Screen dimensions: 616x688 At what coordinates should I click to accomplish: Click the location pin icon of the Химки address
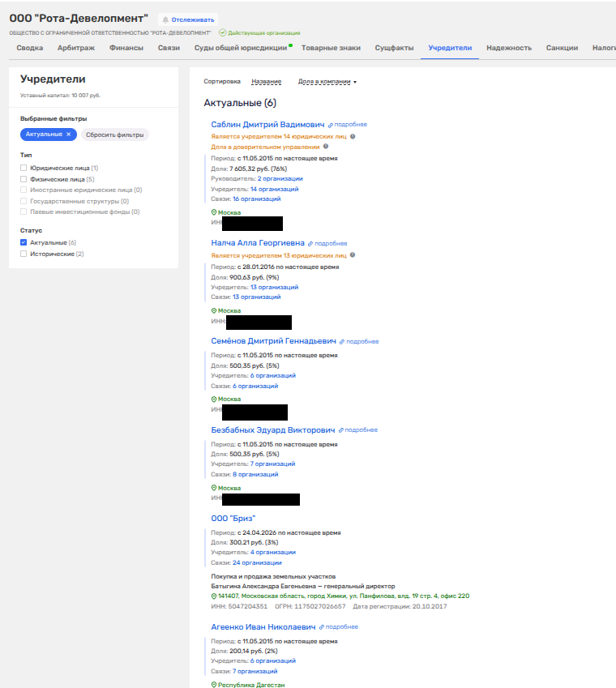point(214,596)
